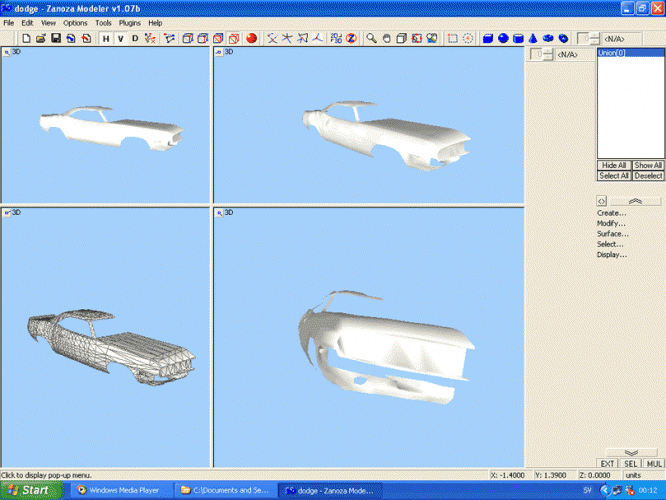The height and width of the screenshot is (500, 666).
Task: Select the Zoom magnifier tool
Action: [x=371, y=38]
